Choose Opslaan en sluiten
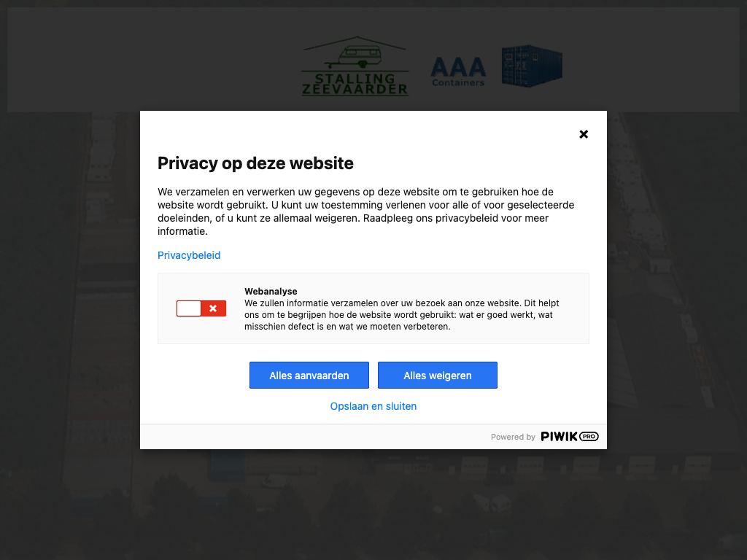Viewport: 747px width, 560px height. pyautogui.click(x=373, y=406)
